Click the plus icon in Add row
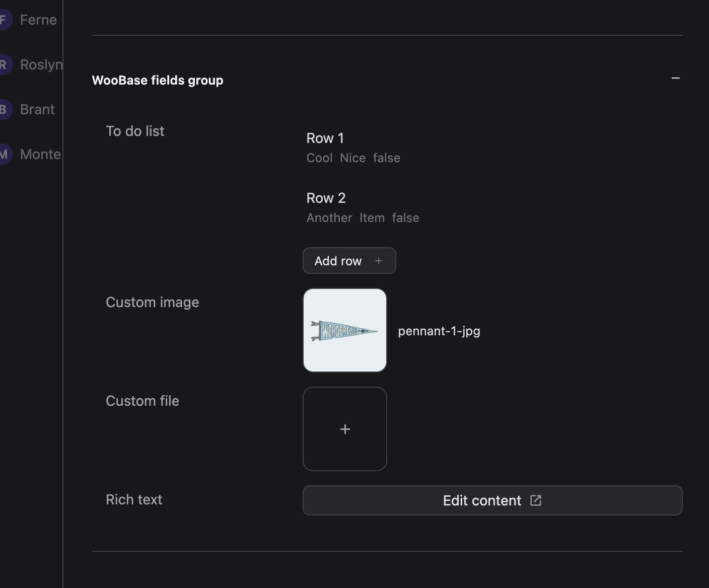 [379, 261]
